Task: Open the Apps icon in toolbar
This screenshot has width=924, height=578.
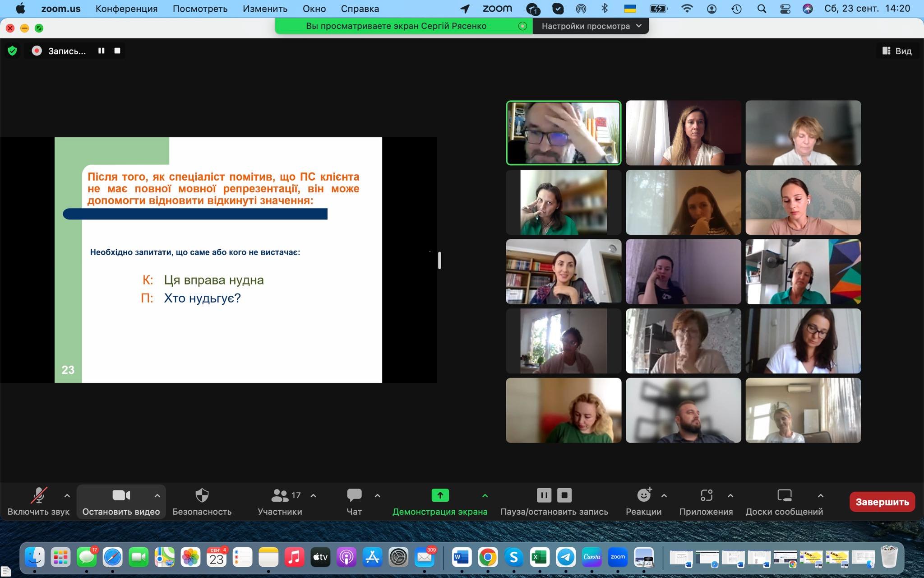Action: [x=706, y=495]
